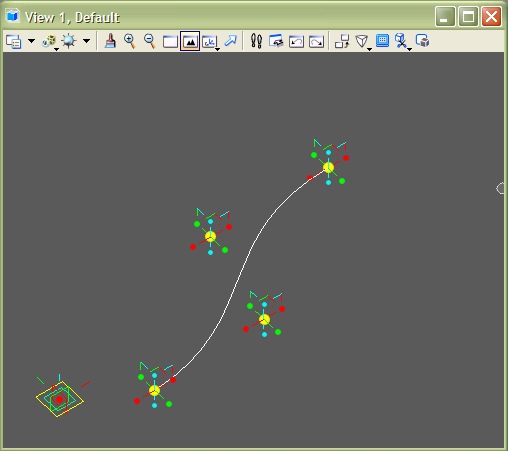Open the Change View Perspective tool

tap(363, 42)
